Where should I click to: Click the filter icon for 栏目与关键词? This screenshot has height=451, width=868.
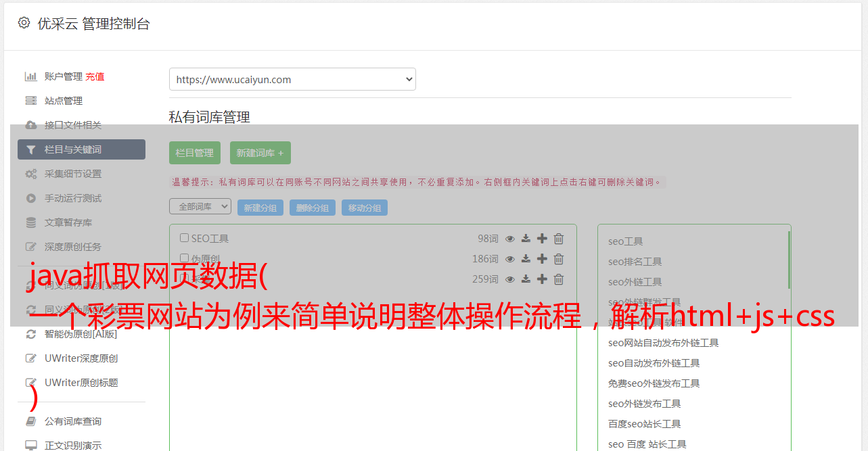coord(31,149)
